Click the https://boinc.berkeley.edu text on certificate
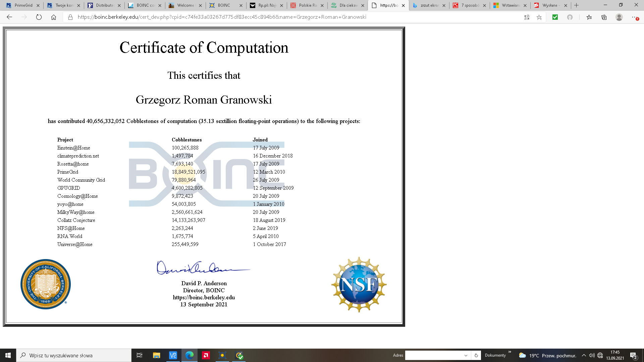 204,297
